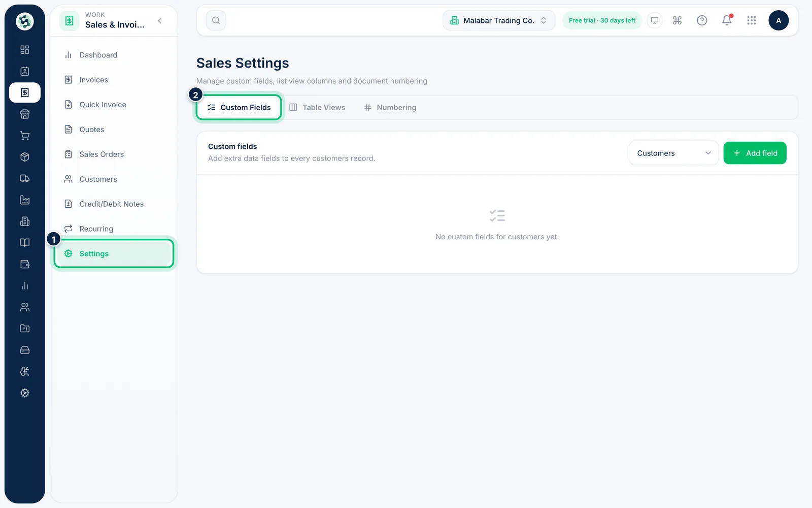Click the search magnifier icon
Screen dimensions: 812x508
(216, 20)
